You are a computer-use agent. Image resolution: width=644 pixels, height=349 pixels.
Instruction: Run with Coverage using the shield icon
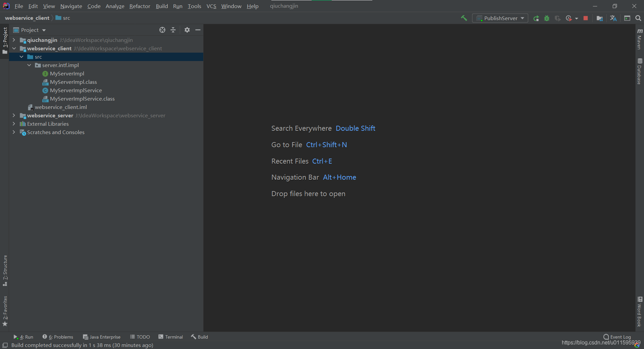[x=558, y=18]
